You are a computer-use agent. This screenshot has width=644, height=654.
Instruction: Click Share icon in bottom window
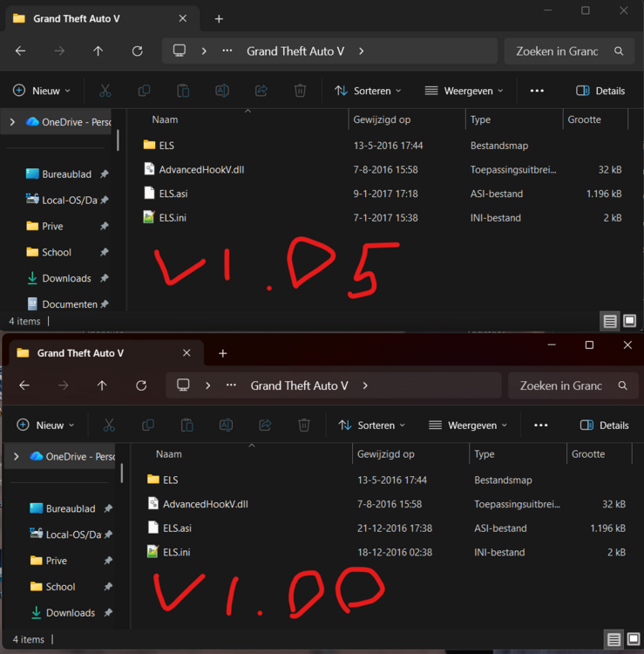265,425
